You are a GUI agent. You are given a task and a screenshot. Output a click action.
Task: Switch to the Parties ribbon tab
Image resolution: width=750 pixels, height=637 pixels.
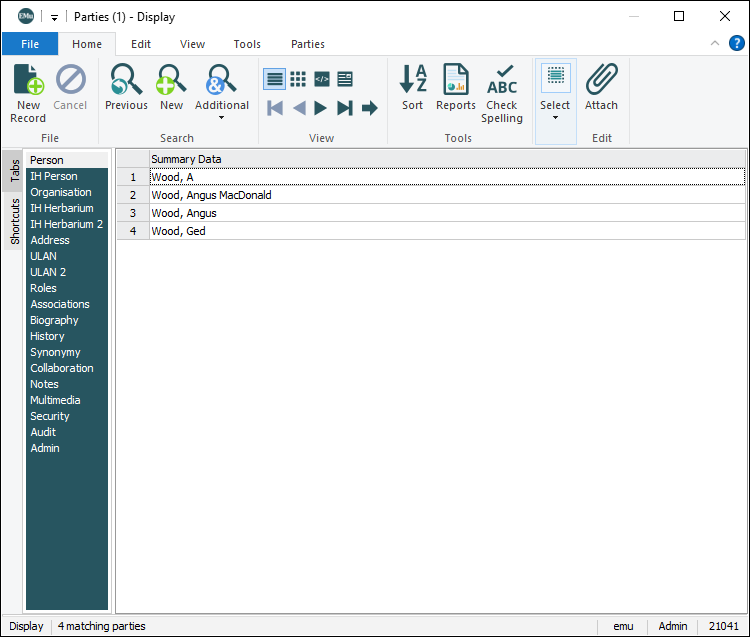coord(307,44)
